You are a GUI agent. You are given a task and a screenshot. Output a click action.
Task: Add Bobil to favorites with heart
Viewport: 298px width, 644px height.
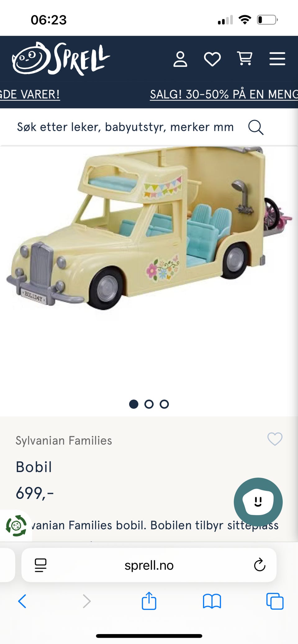click(275, 439)
